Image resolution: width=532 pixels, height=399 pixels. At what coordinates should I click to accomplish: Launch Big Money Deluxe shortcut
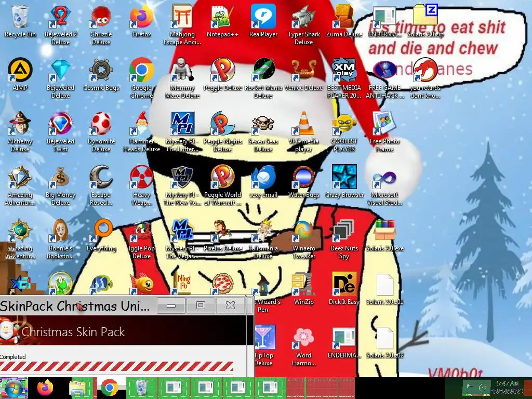60,185
